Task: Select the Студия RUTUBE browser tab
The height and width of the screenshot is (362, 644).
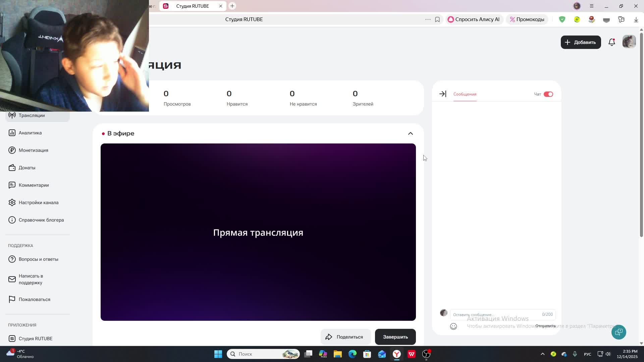Action: point(193,6)
